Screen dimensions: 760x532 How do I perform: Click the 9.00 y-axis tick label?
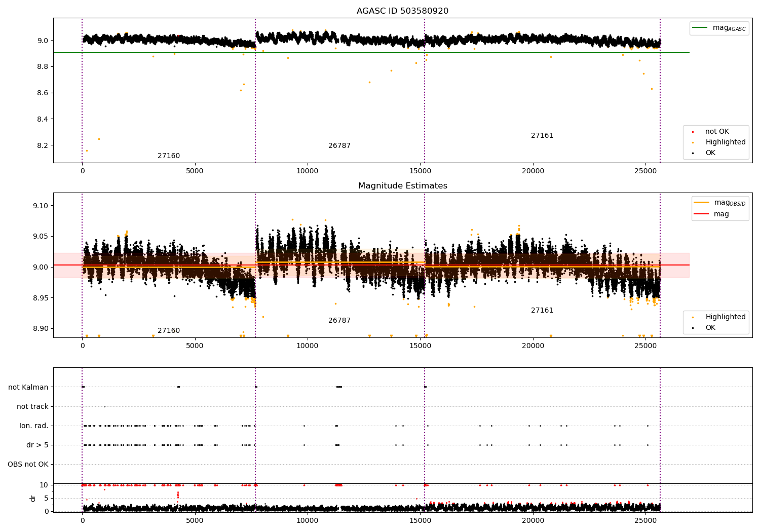click(x=40, y=267)
